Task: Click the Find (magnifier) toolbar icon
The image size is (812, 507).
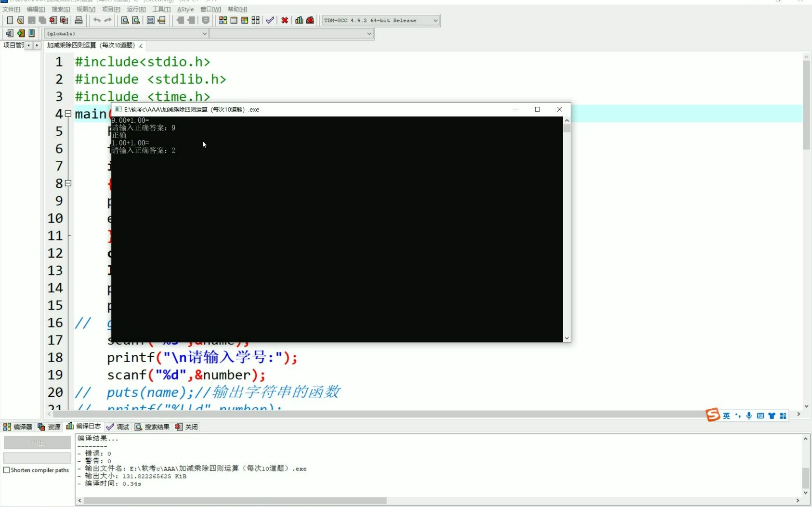Action: 125,20
